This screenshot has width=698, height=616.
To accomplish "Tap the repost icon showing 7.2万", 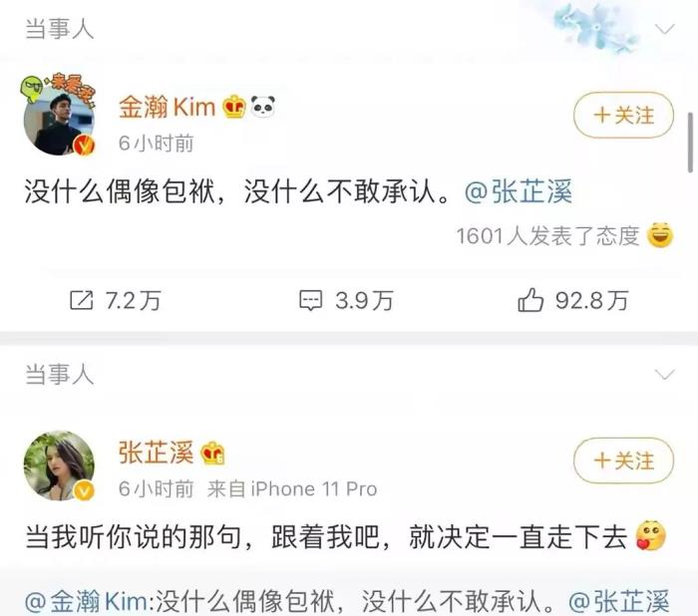I will tap(82, 300).
